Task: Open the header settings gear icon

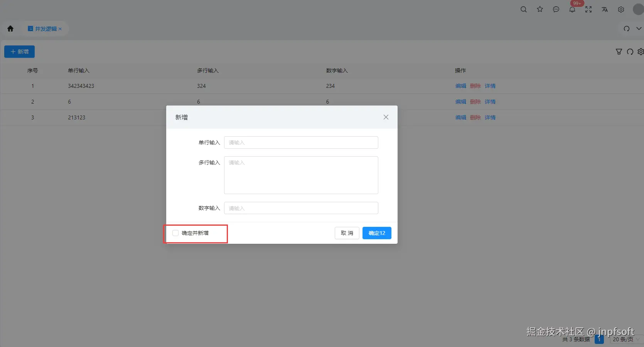Action: tap(621, 9)
